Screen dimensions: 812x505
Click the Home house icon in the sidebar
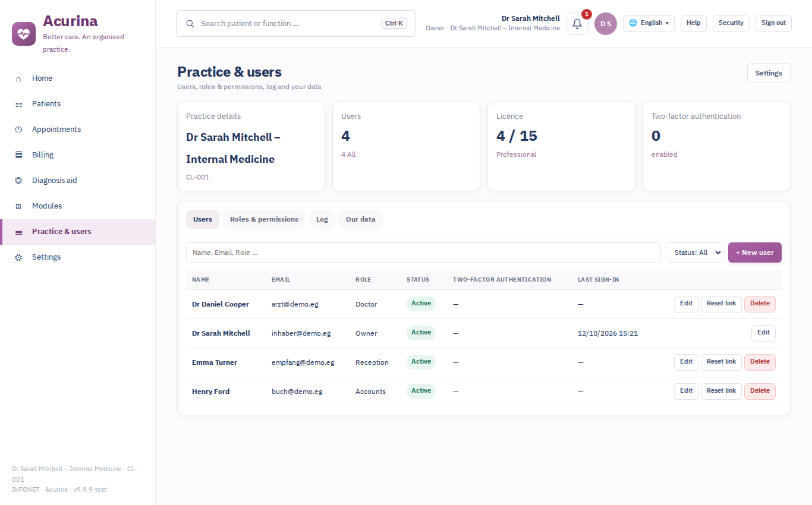point(18,78)
